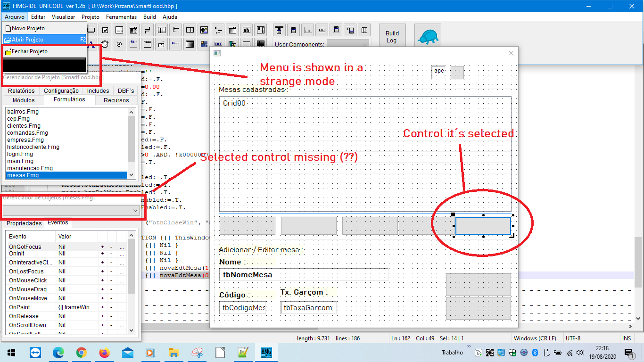Select the Grid control tool in top row
Image resolution: width=644 pixels, height=362 pixels.
(162, 30)
